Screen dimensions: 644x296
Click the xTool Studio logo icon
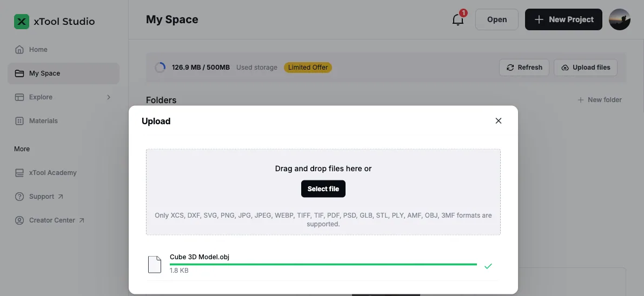pyautogui.click(x=21, y=22)
